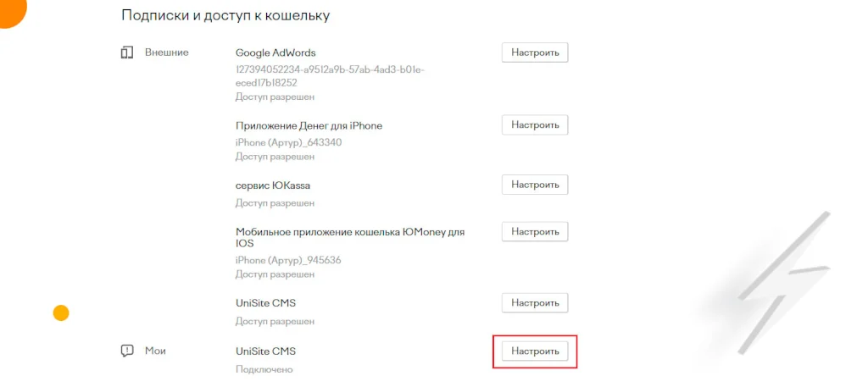Configure access for сервис ЮKassa

point(535,185)
